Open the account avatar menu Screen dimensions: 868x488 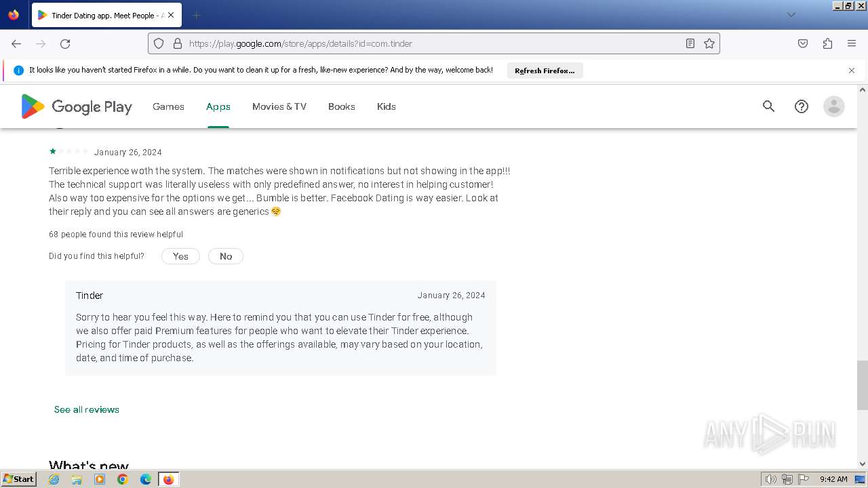pos(834,106)
